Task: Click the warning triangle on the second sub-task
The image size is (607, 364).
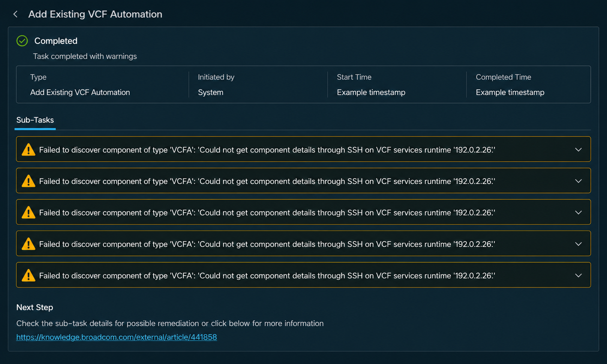Action: [x=28, y=181]
